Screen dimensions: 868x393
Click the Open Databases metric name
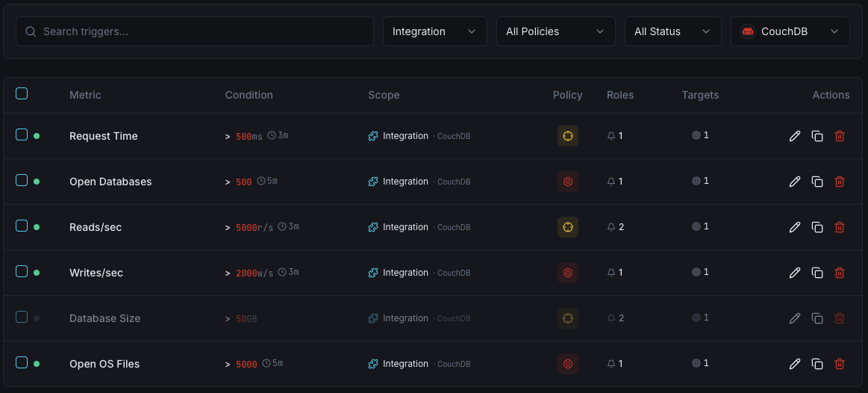(x=110, y=182)
